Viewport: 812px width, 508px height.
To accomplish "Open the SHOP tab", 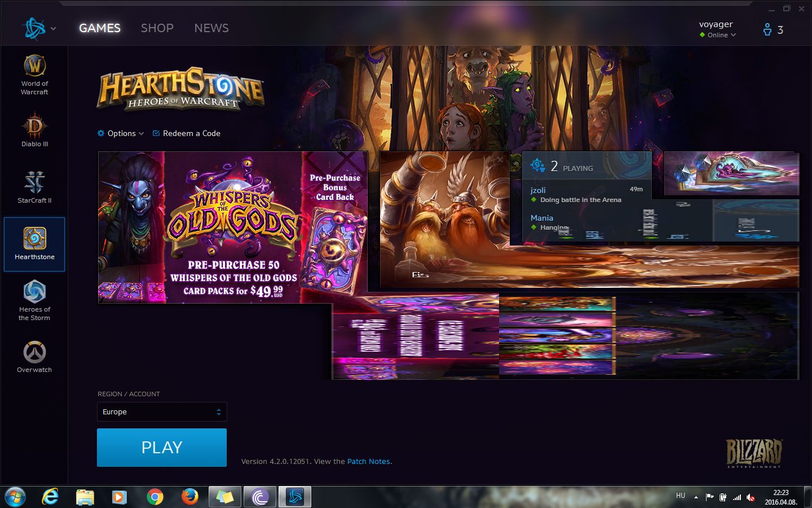I will pos(157,28).
